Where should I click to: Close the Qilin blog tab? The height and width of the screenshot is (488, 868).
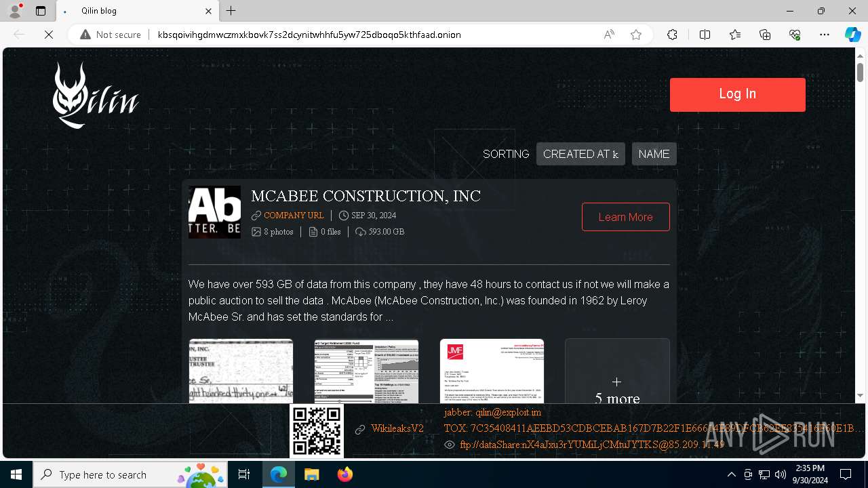tap(209, 11)
